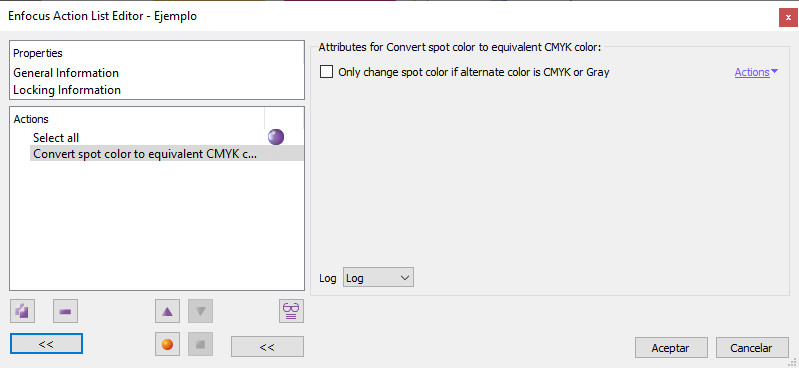Click the highlighted << button at bottom left
799x368 pixels.
(x=46, y=344)
